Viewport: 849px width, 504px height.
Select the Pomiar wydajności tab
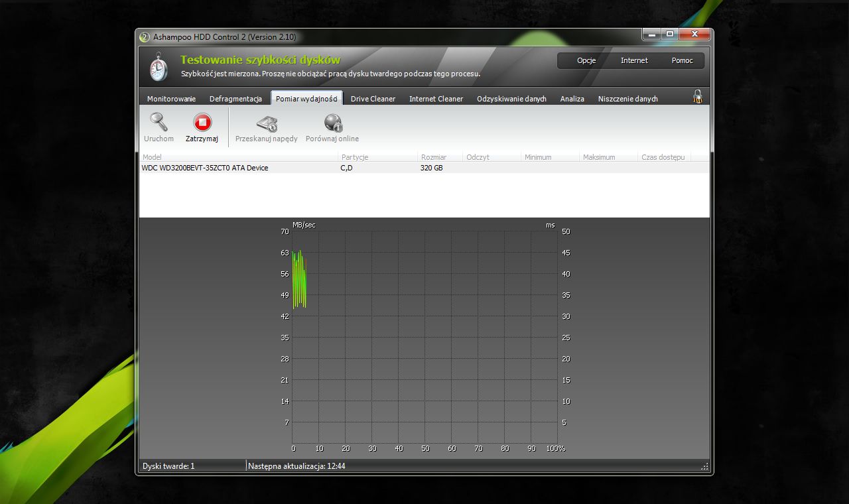point(306,98)
